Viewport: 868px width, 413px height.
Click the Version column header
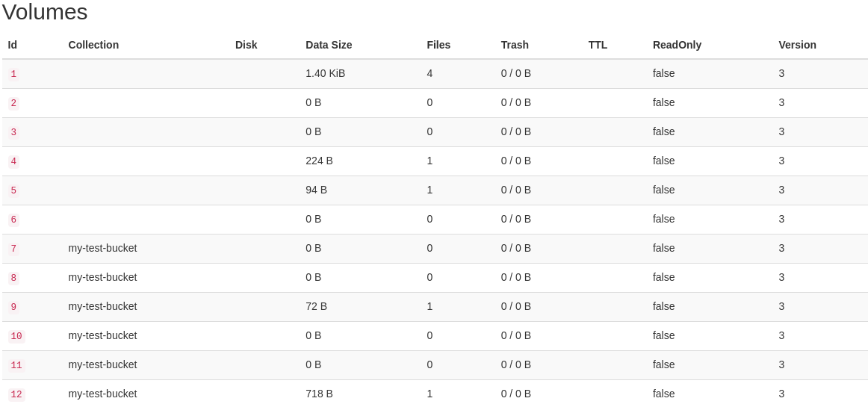click(x=797, y=45)
